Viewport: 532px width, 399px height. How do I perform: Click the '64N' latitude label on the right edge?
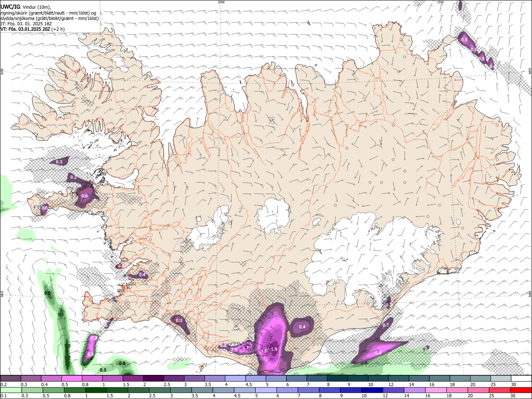tap(530, 294)
